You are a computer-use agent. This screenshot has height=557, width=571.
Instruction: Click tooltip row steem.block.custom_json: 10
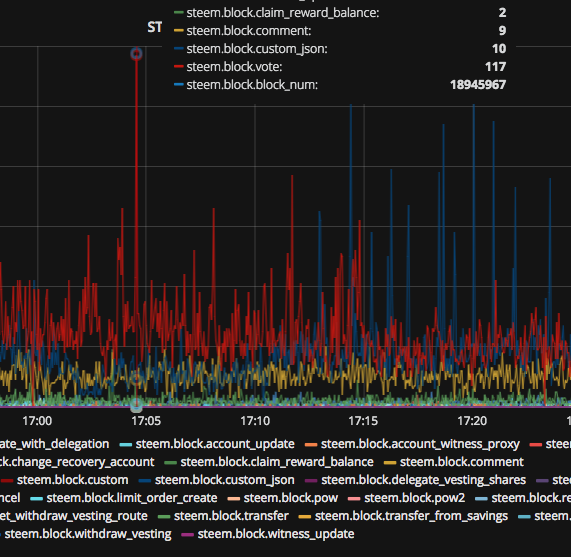point(340,48)
